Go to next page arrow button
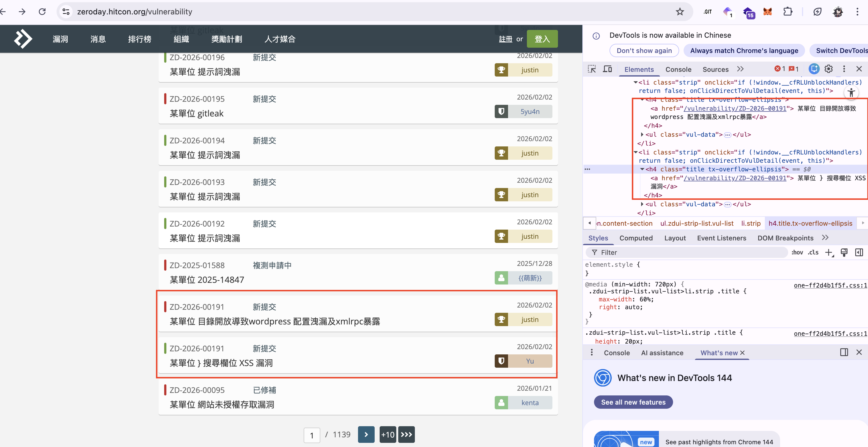The image size is (868, 447). tap(366, 435)
